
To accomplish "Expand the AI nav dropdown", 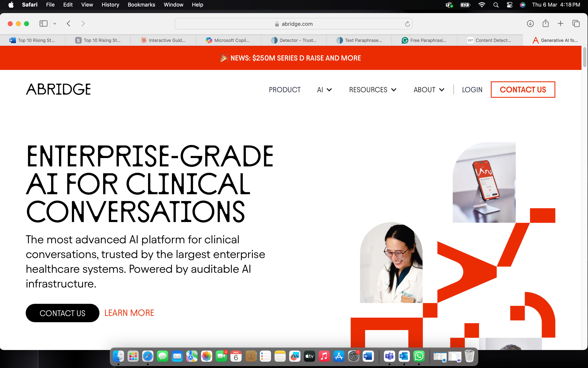I will point(324,90).
